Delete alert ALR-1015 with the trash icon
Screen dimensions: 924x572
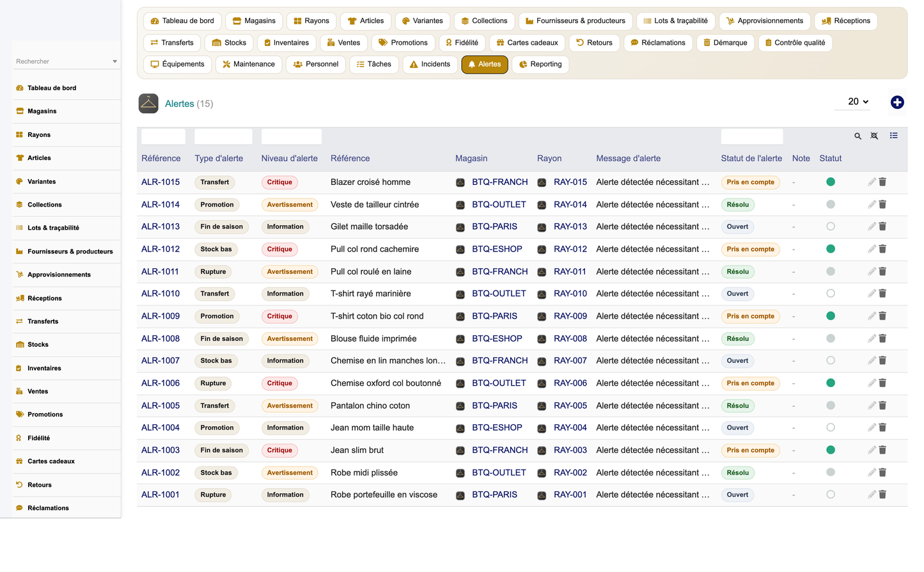[x=882, y=182]
